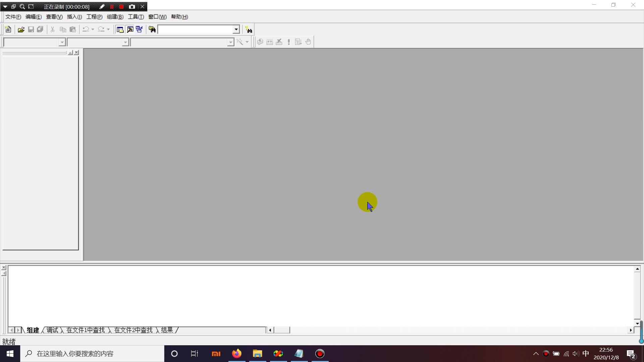Click the Compile icon in build toolbar
Image resolution: width=644 pixels, height=362 pixels.
[x=260, y=42]
